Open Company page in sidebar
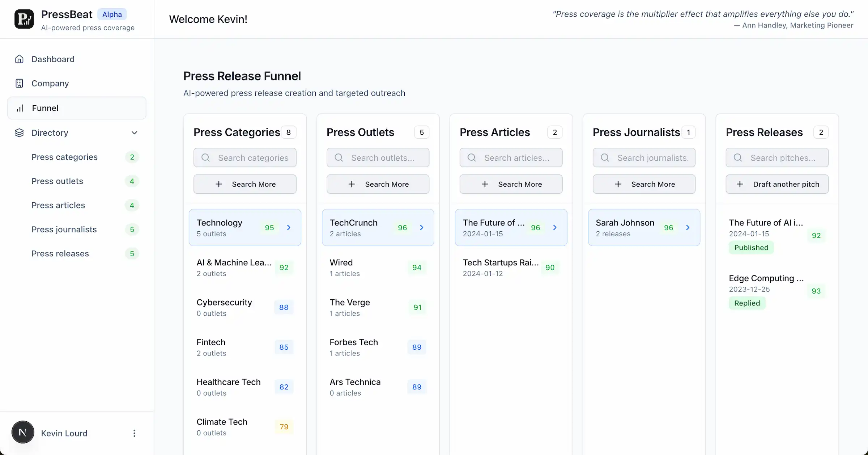This screenshot has width=868, height=455. point(77,83)
